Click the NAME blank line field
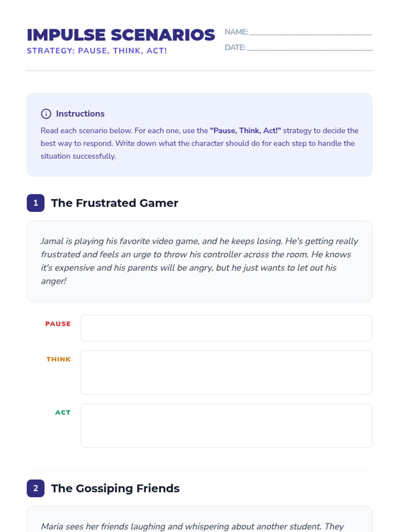The image size is (399, 532). point(310,32)
